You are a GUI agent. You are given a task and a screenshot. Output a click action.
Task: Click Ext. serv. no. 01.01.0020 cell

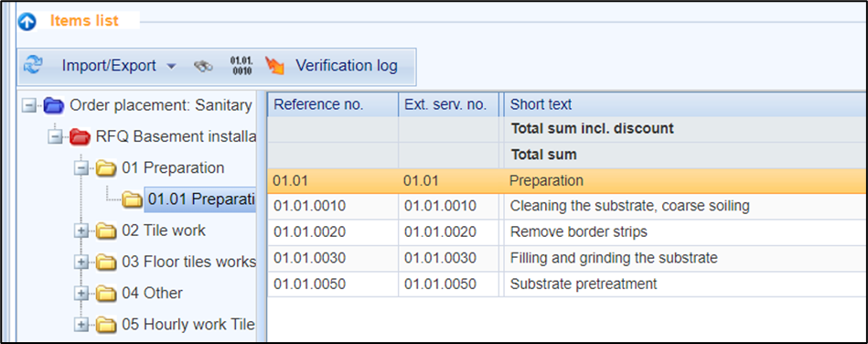[448, 232]
